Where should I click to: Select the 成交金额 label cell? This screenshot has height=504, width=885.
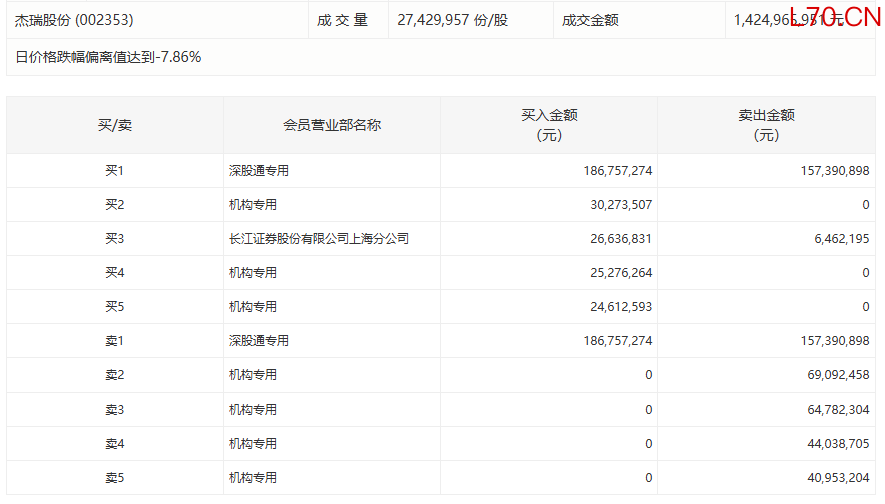590,20
